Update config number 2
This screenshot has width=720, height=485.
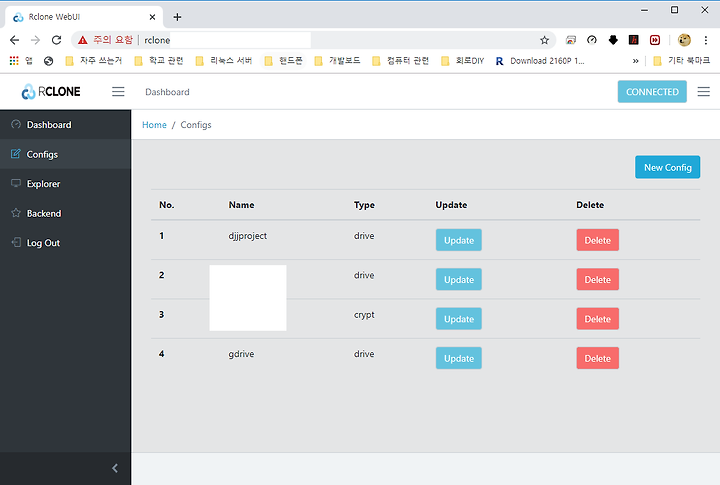click(459, 279)
